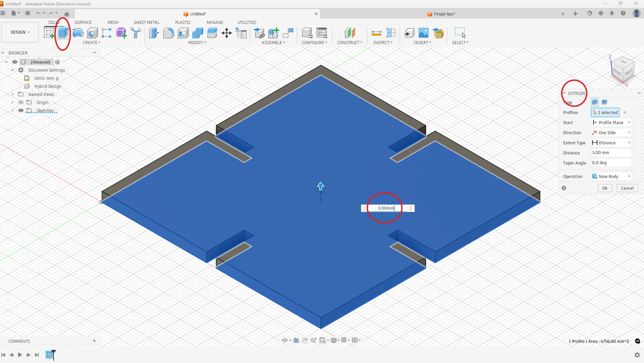Open the MODIFY menu label
Image resolution: width=644 pixels, height=363 pixels.
pyautogui.click(x=197, y=42)
